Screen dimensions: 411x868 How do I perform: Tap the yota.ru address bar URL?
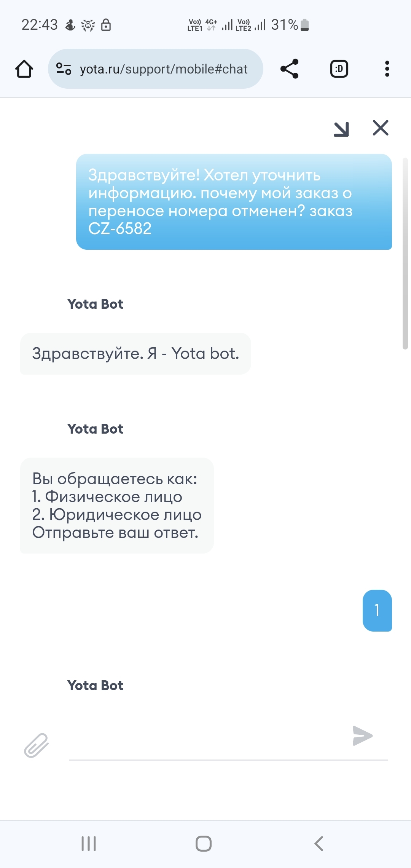(x=164, y=69)
